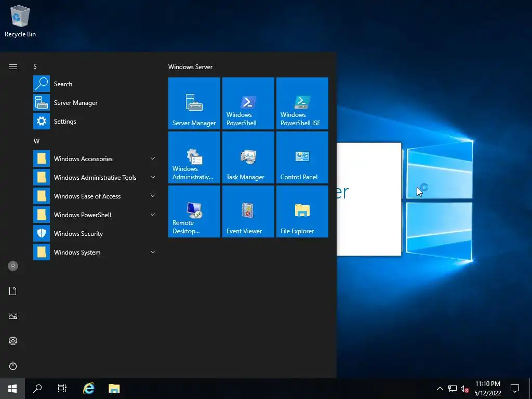Open the Recycle Bin desktop icon

(20, 21)
